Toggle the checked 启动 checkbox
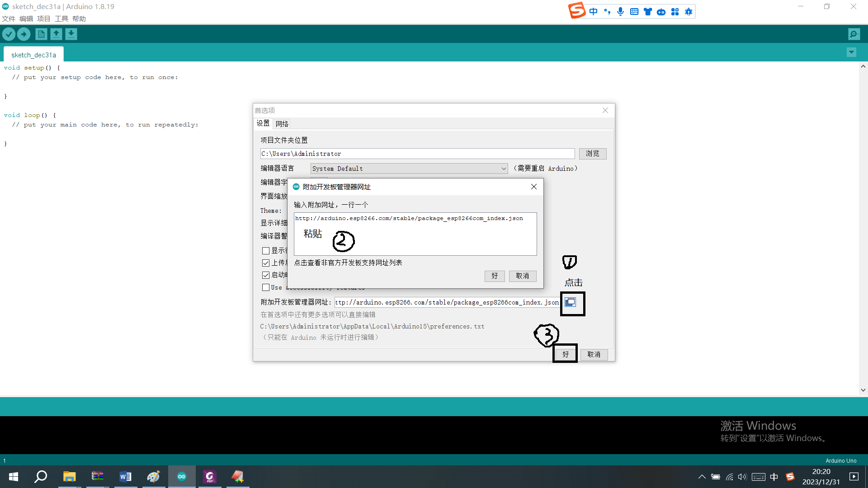868x488 pixels. pos(266,275)
